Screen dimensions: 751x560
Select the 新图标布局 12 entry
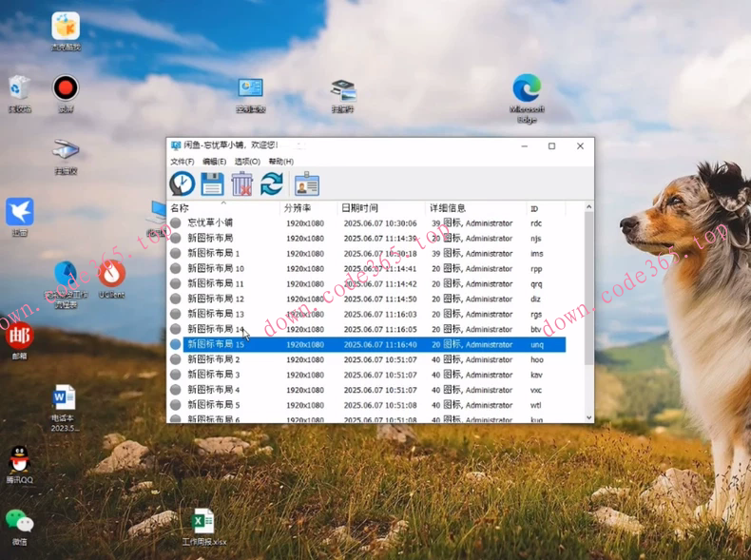click(x=367, y=299)
